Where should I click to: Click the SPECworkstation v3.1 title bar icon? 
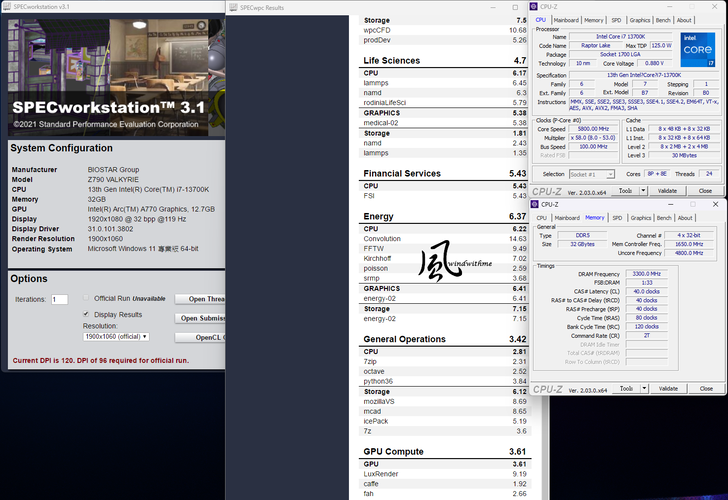click(6, 5)
